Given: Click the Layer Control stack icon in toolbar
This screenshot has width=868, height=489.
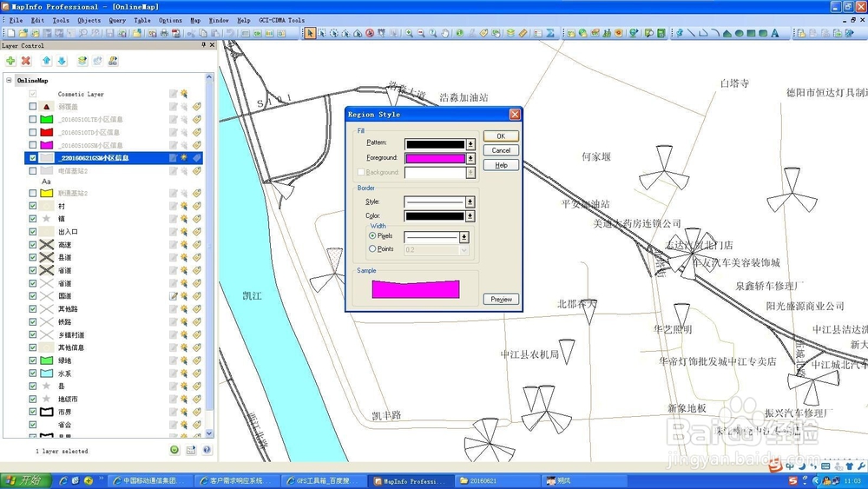Looking at the screenshot, I should [511, 33].
